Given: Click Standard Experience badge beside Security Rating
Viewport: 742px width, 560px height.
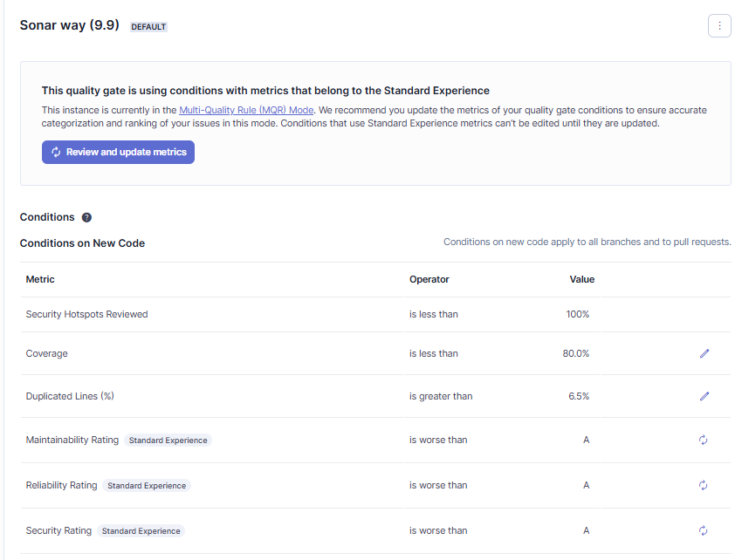Looking at the screenshot, I should tap(141, 530).
